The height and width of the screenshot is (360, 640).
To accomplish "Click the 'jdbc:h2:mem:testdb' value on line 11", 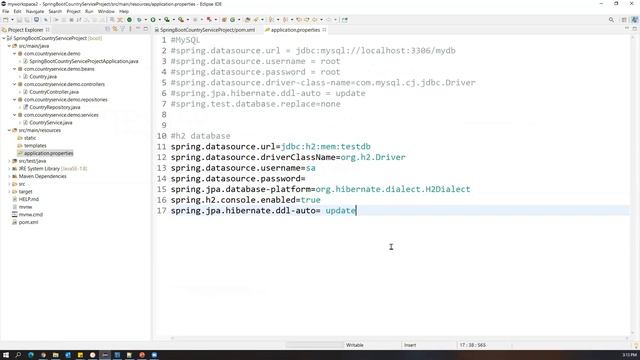I will (x=326, y=147).
